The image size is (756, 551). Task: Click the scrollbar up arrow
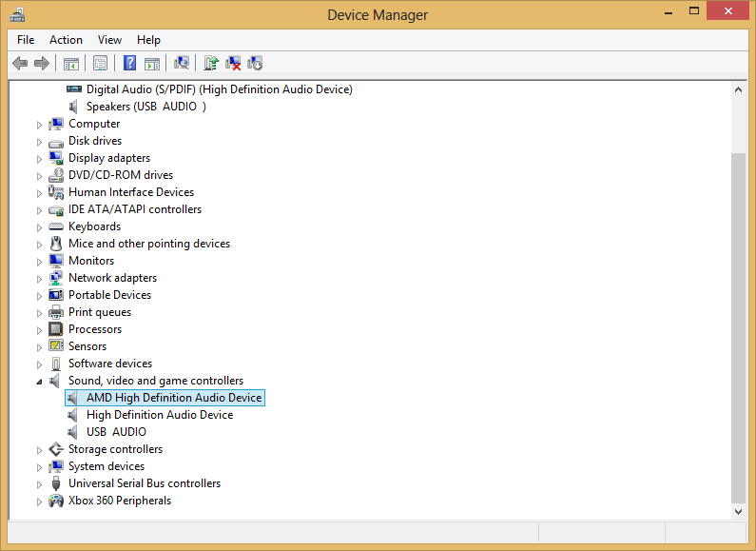pos(738,89)
